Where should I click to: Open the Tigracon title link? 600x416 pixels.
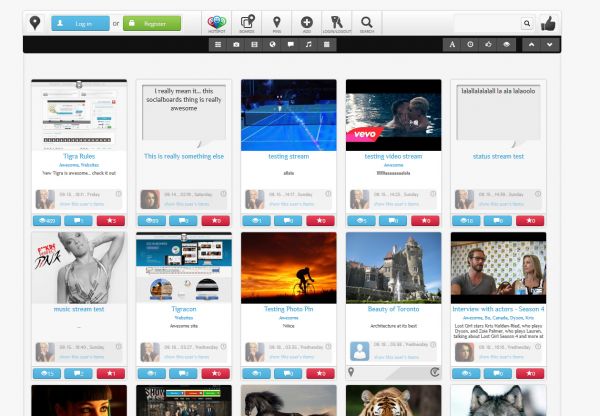tap(184, 309)
